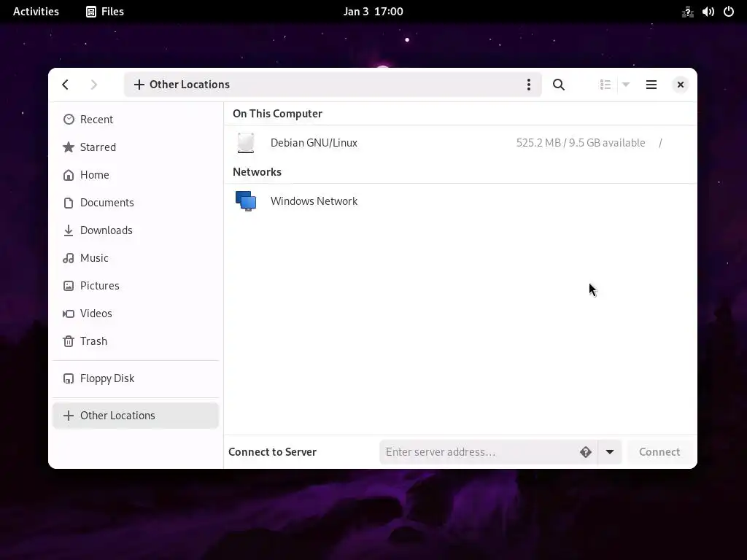Click the server address help icon

click(x=586, y=452)
